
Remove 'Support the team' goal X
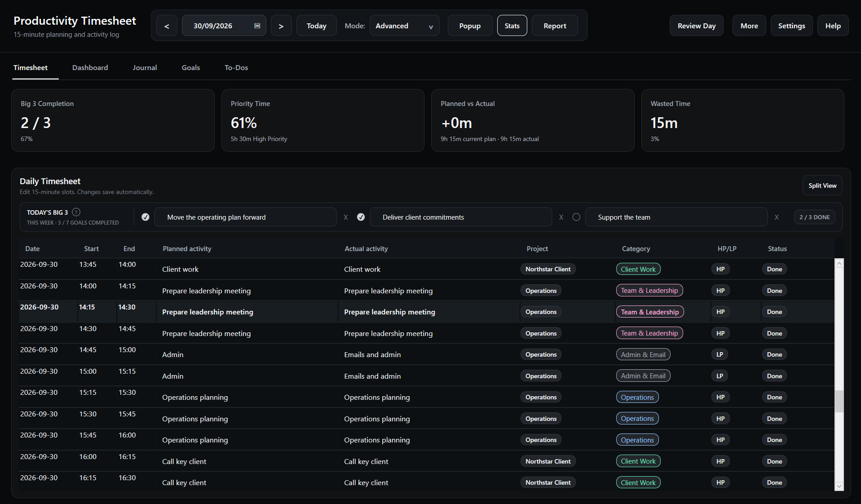777,217
